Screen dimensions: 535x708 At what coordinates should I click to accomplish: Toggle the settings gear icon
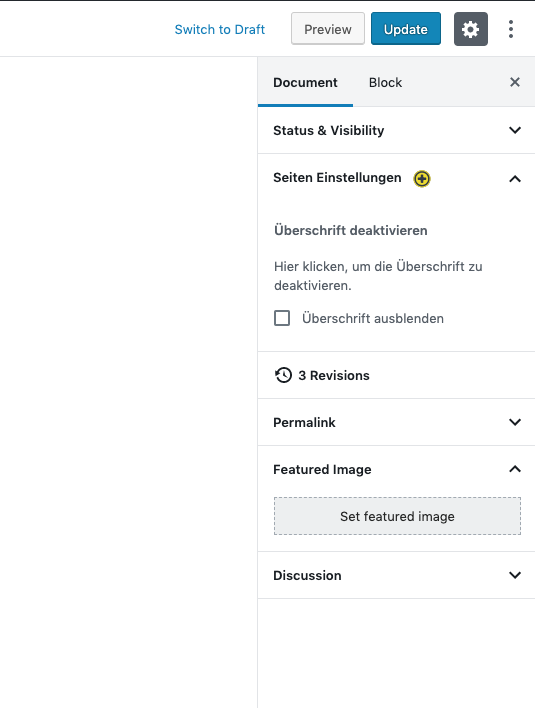470,29
